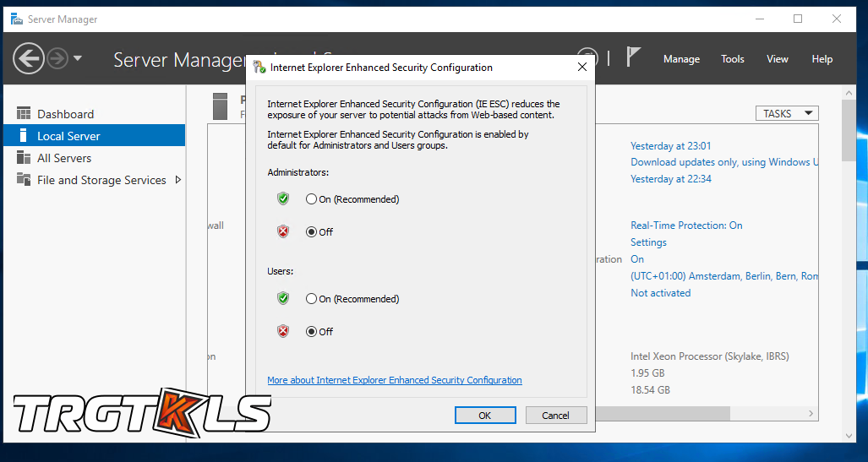The height and width of the screenshot is (462, 868).
Task: Enable On (Recommended) for Users
Action: [312, 299]
